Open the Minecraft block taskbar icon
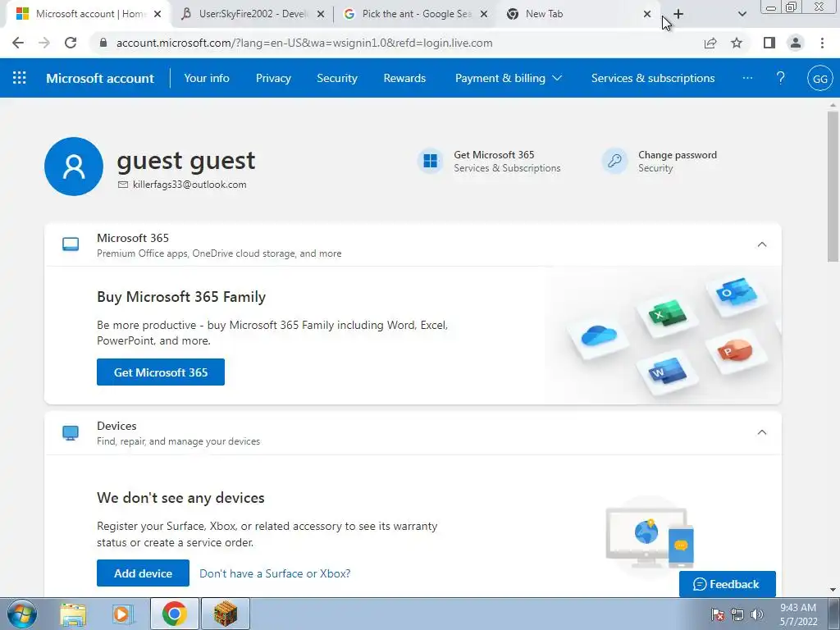Image resolution: width=840 pixels, height=630 pixels. 225,614
